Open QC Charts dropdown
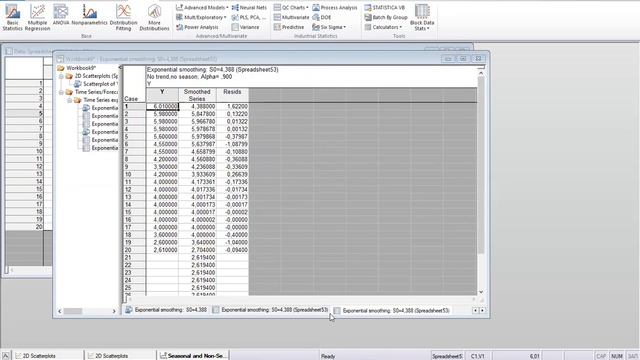The width and height of the screenshot is (640, 360). (x=291, y=7)
